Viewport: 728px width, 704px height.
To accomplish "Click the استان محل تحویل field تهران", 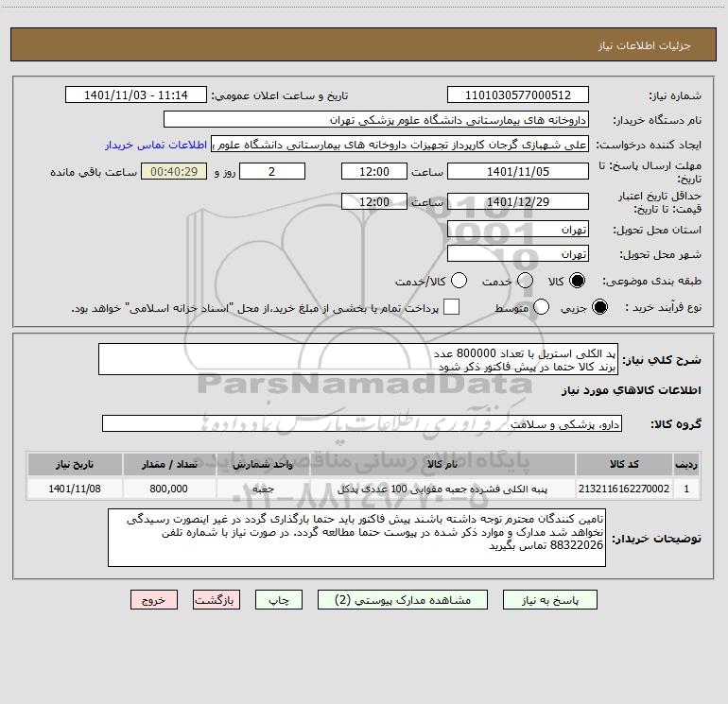I will 518,230.
